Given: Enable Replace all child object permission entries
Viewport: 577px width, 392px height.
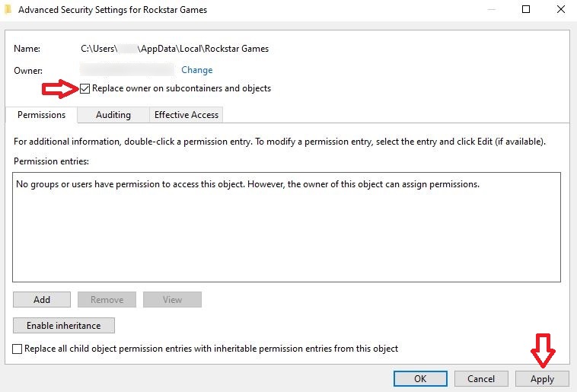Looking at the screenshot, I should tap(18, 349).
